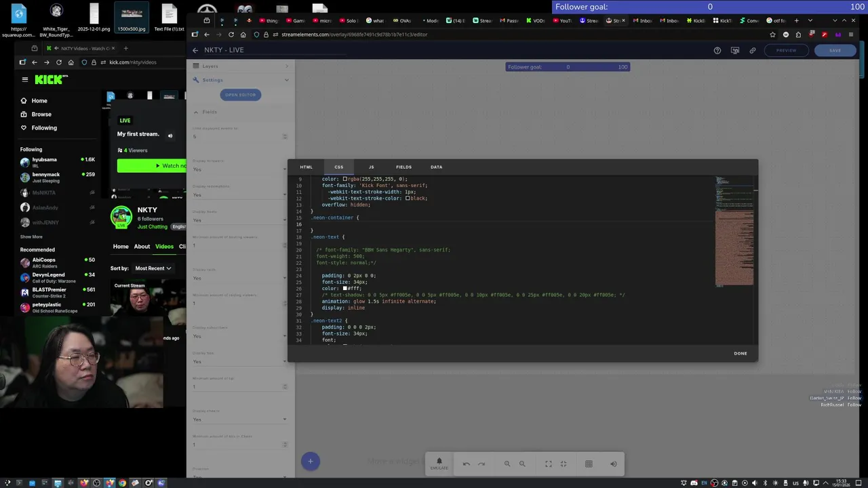Mute the My first stream preview
Image resolution: width=868 pixels, height=488 pixels.
(170, 136)
